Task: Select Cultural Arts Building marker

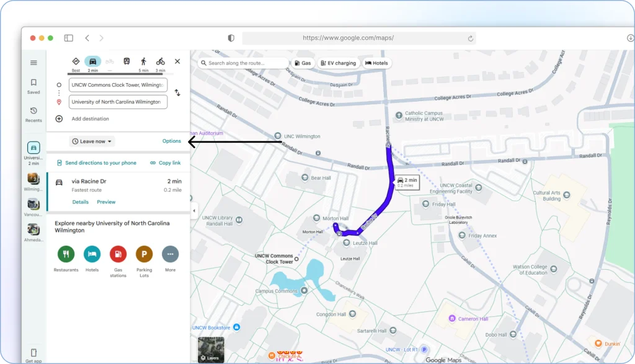Action: [567, 195]
